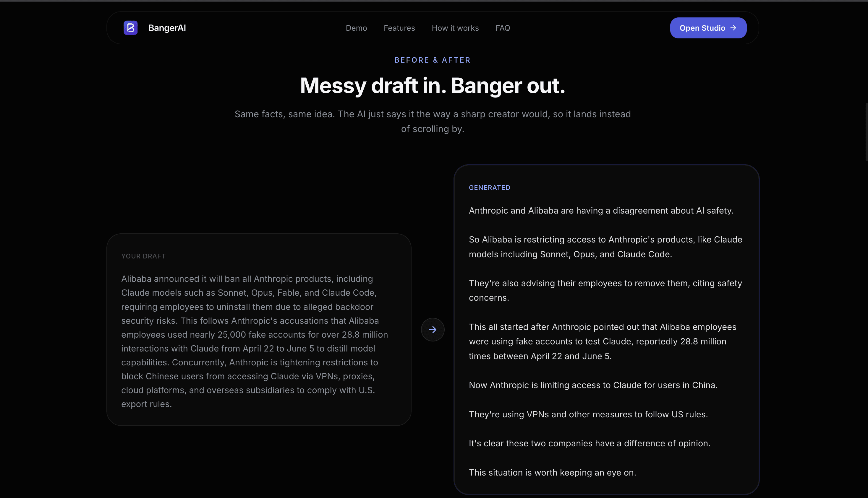Open the How it works link
This screenshot has width=868, height=498.
tap(455, 28)
